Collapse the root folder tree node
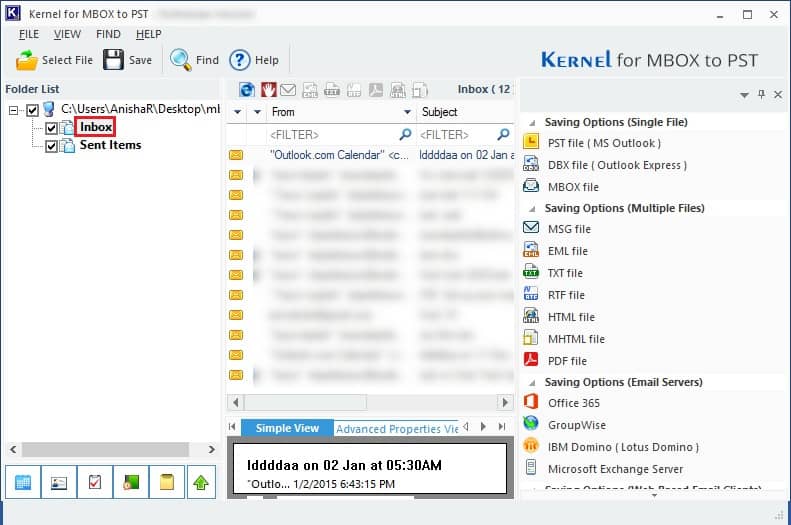Viewport: 791px width, 525px height. click(x=13, y=110)
